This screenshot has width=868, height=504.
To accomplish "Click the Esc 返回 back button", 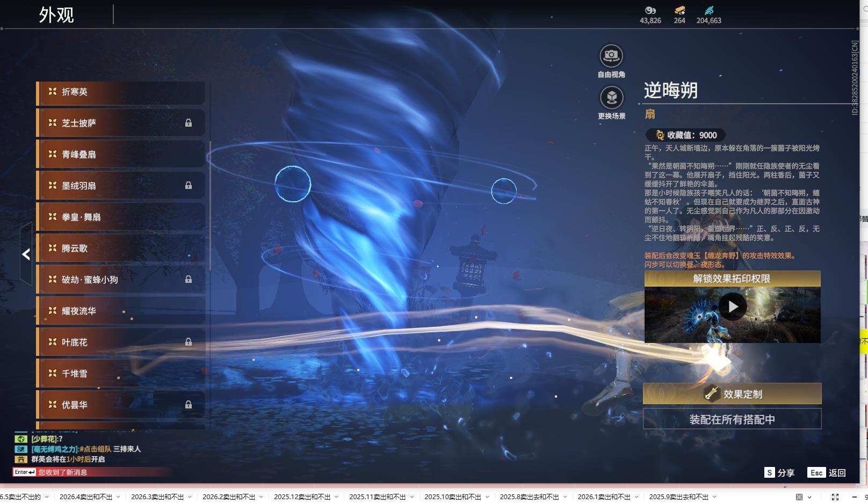I will coord(827,473).
